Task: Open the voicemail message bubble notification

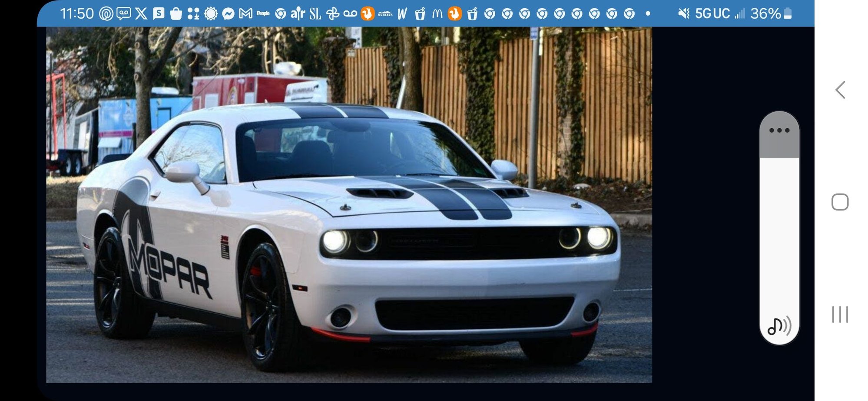Action: [x=123, y=14]
